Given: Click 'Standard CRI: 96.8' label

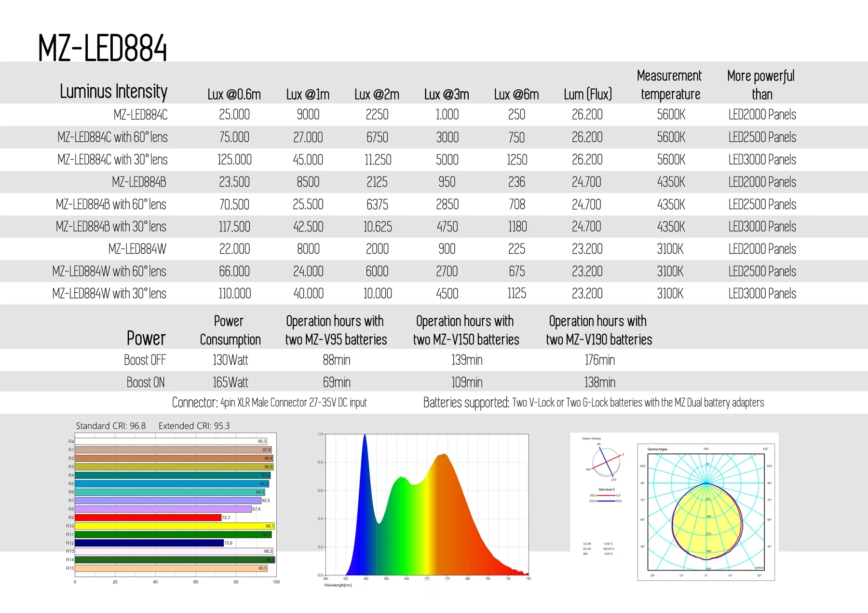Looking at the screenshot, I should click(x=110, y=426).
